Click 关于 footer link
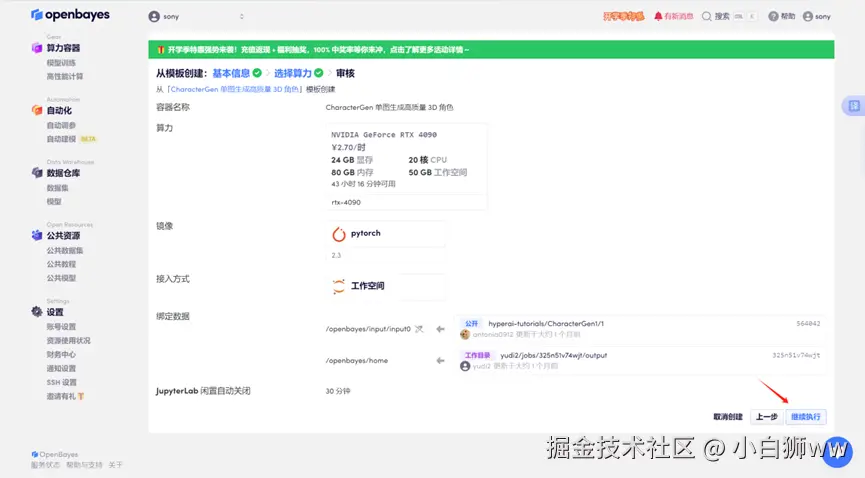The width and height of the screenshot is (865, 478). (116, 465)
